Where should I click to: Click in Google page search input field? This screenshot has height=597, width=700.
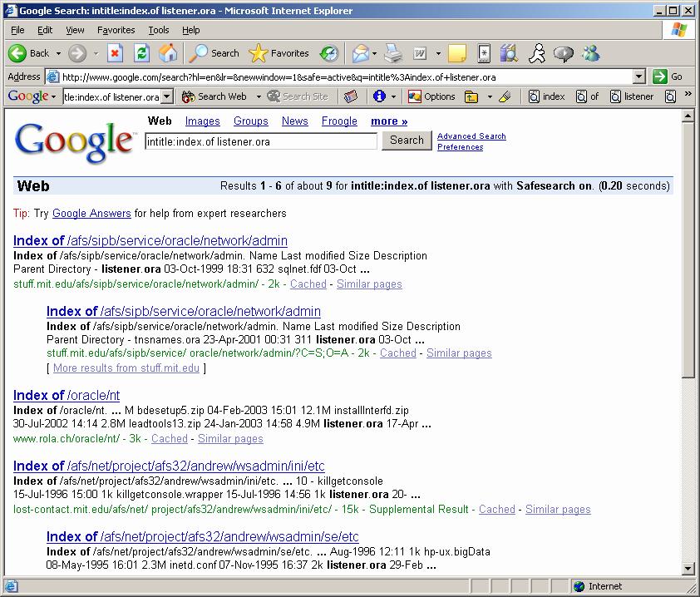click(x=261, y=141)
